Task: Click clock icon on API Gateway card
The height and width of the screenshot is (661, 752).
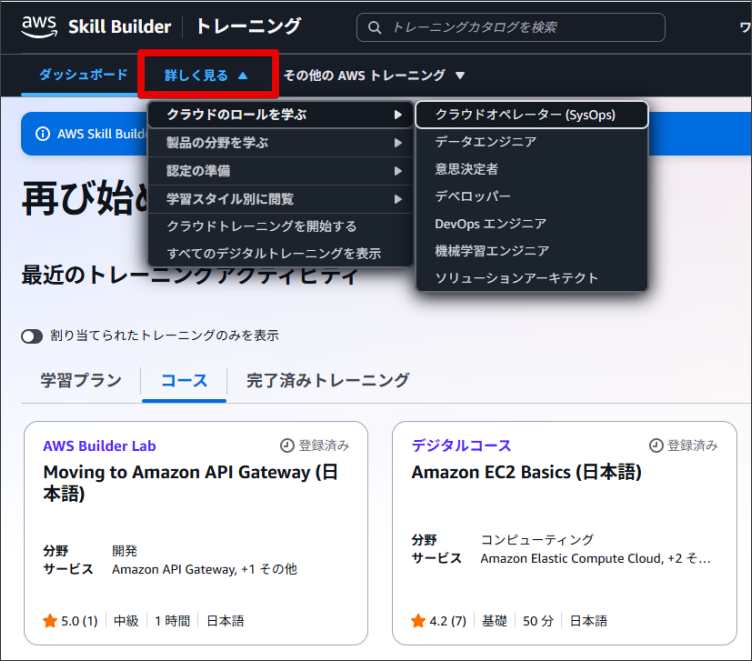Action: pyautogui.click(x=287, y=446)
